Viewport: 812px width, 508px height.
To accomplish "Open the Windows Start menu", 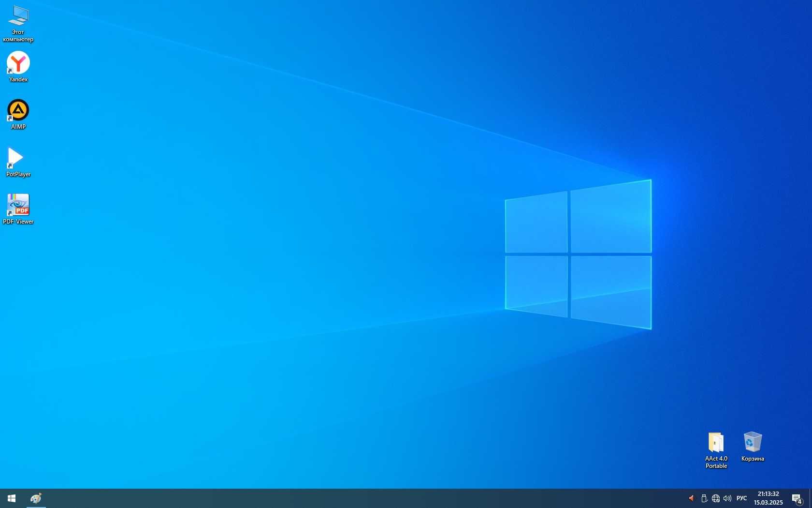I will coord(12,498).
